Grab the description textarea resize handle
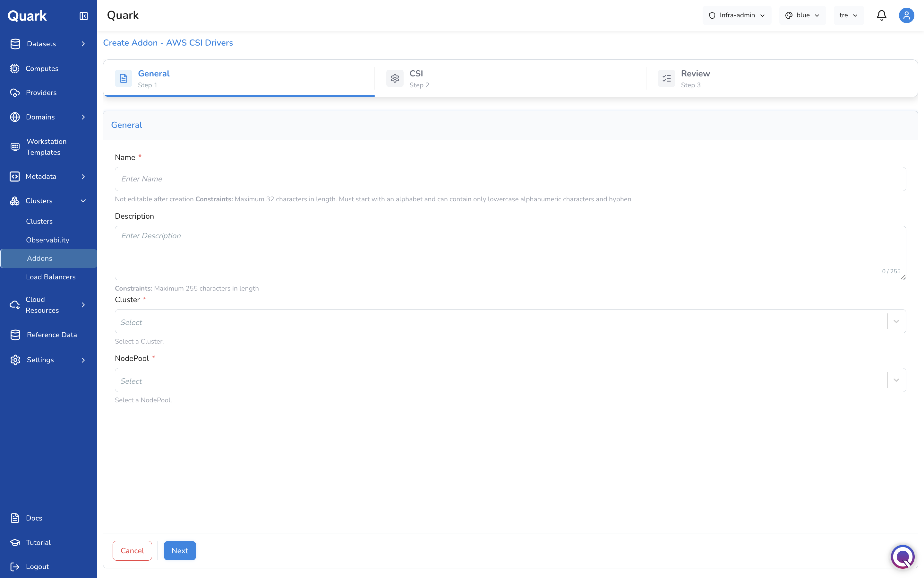This screenshot has height=578, width=924. [903, 277]
